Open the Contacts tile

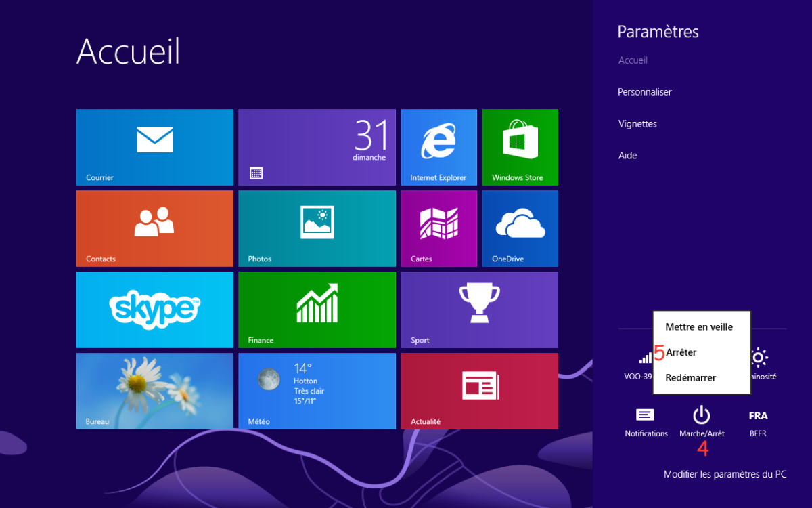tap(154, 228)
